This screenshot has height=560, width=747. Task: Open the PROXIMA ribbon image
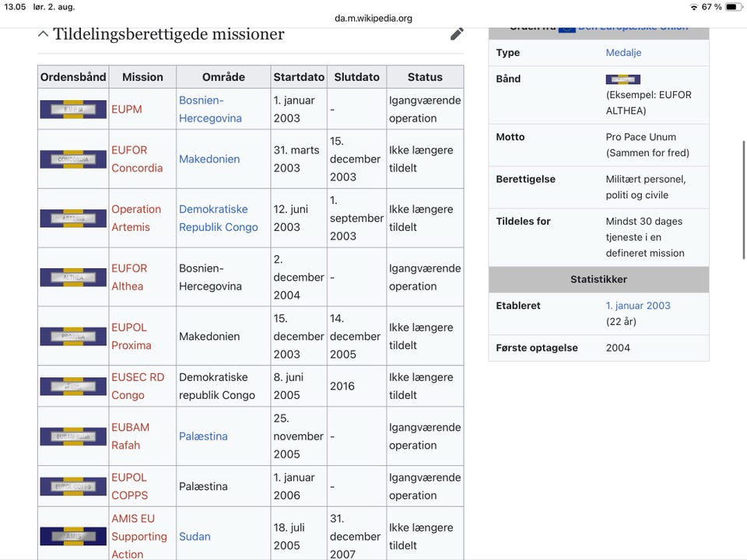tap(73, 337)
